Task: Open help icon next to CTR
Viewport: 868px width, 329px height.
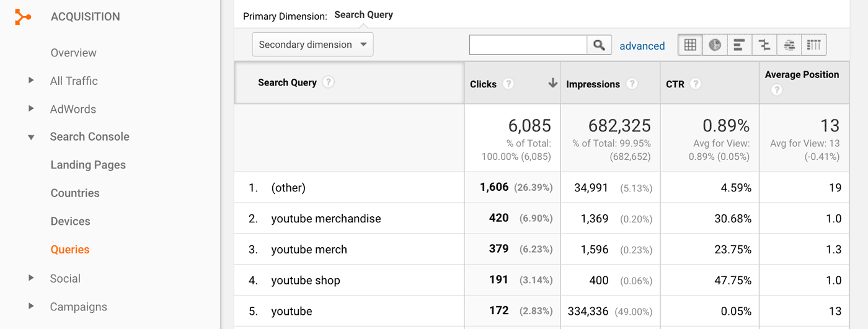Action: [696, 84]
